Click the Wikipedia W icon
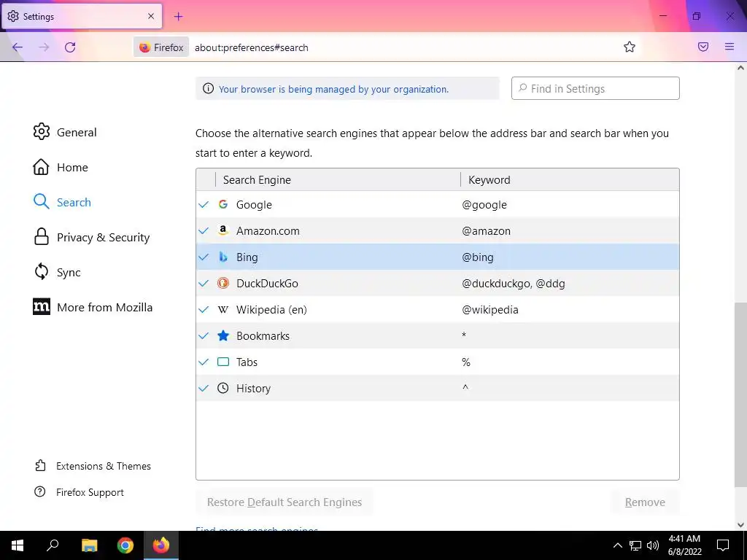 (223, 309)
